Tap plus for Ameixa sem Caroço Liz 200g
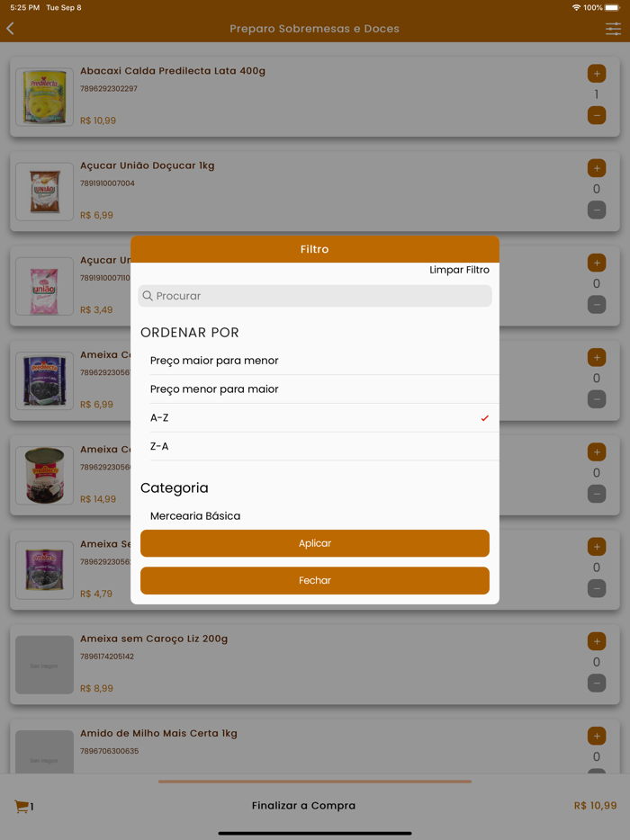The image size is (630, 840). coord(597,641)
